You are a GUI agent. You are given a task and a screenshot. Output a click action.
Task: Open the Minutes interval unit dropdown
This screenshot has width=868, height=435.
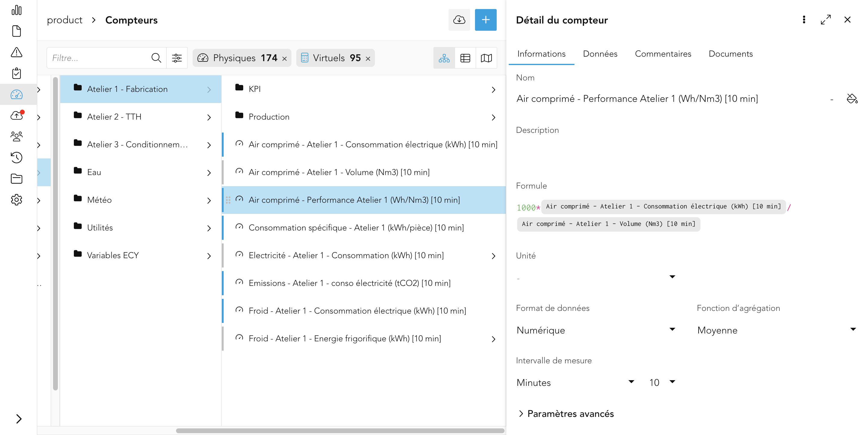click(x=576, y=383)
